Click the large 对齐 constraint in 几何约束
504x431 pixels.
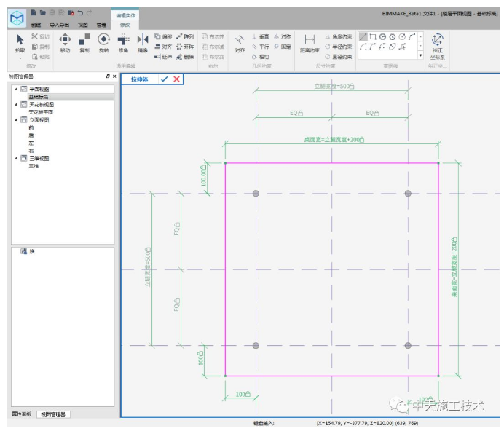(x=240, y=43)
